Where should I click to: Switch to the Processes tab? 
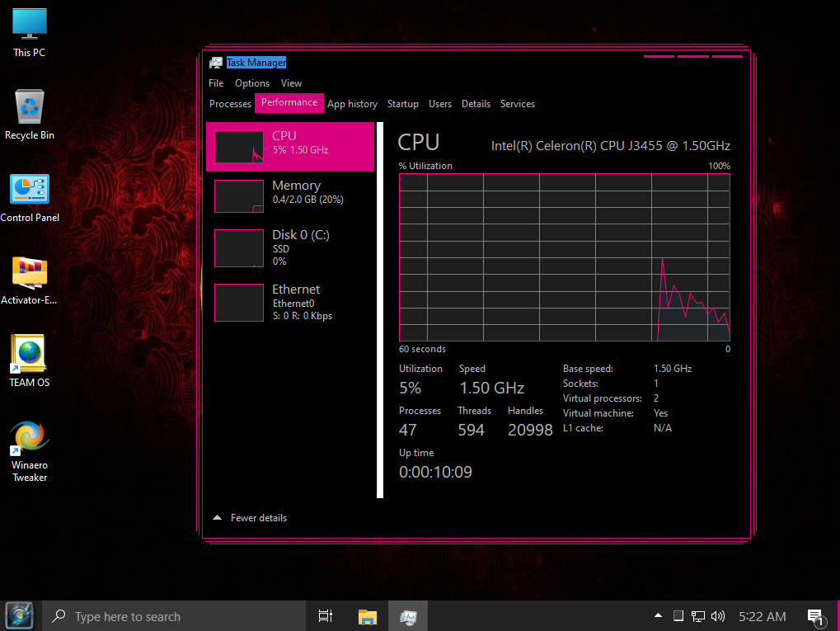point(230,103)
